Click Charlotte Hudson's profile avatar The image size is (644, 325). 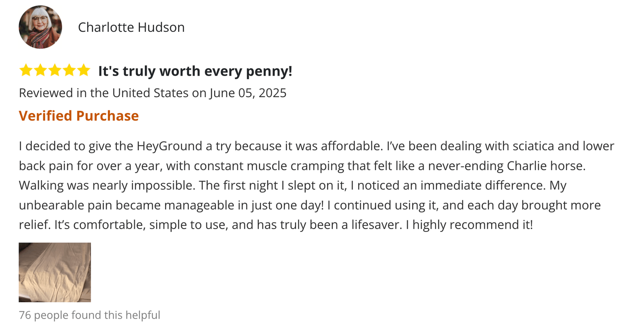[40, 27]
